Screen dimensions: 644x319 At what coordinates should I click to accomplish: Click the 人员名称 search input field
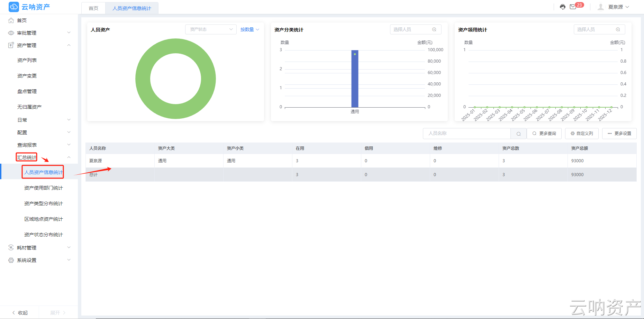[467, 134]
